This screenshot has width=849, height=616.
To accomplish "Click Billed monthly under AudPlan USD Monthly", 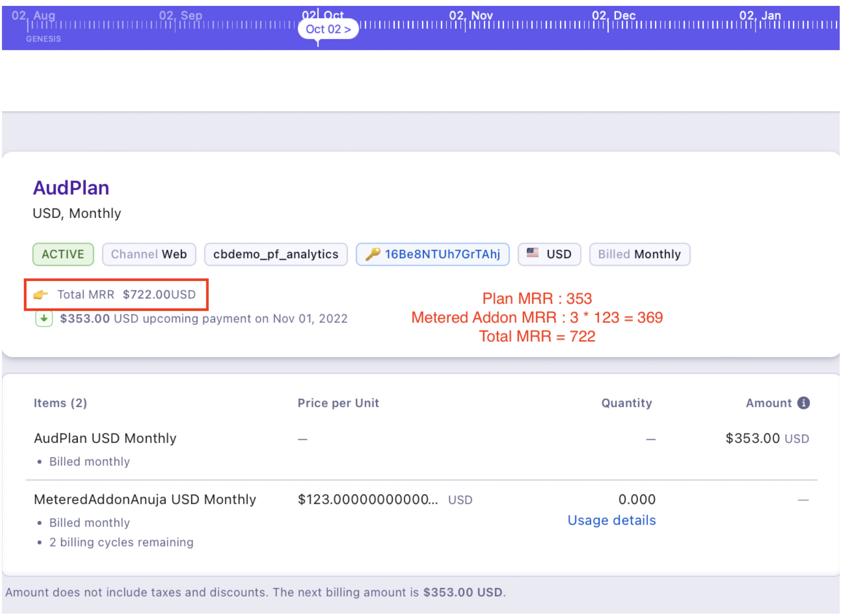I will [x=89, y=462].
